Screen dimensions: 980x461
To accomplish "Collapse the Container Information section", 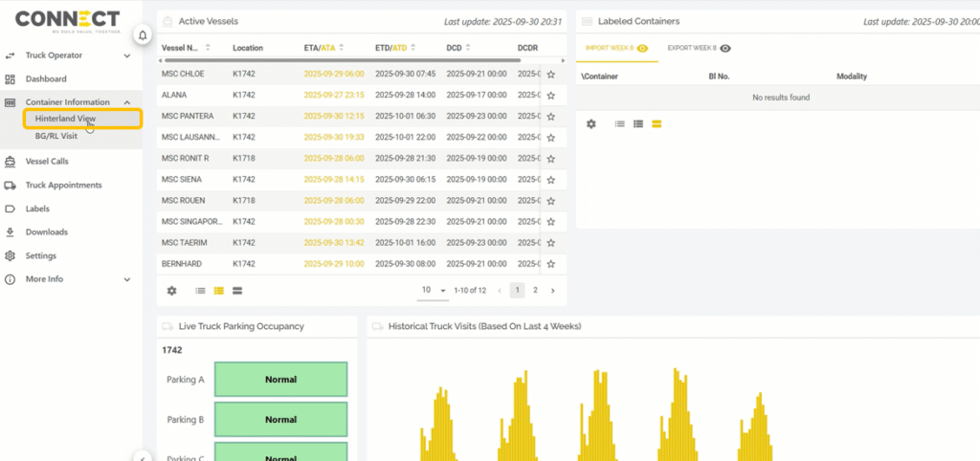I will pyautogui.click(x=127, y=102).
